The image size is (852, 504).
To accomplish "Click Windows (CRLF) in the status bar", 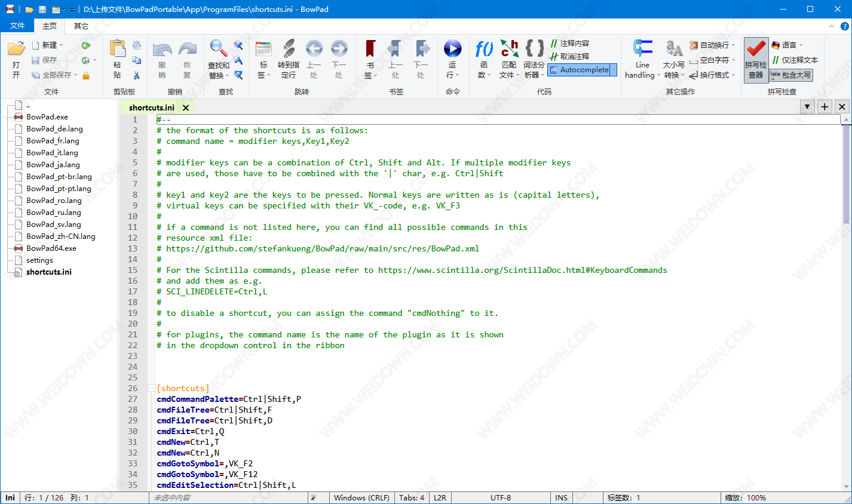I will tap(361, 497).
